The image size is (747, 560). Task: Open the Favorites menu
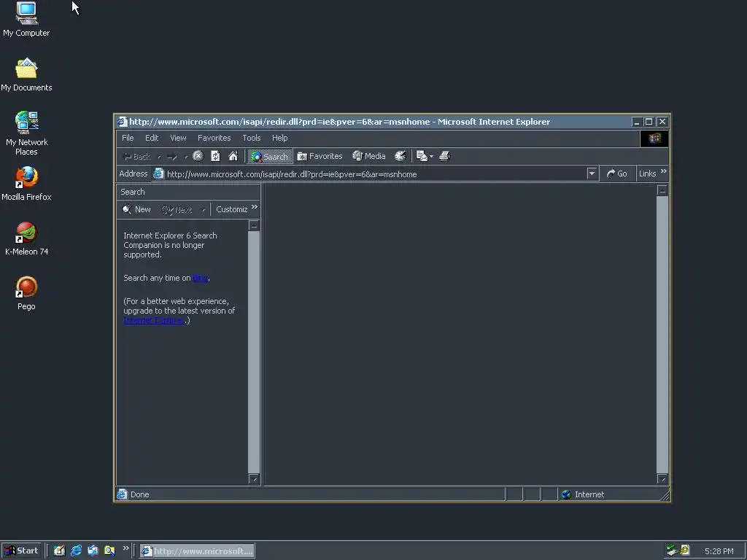pos(214,138)
